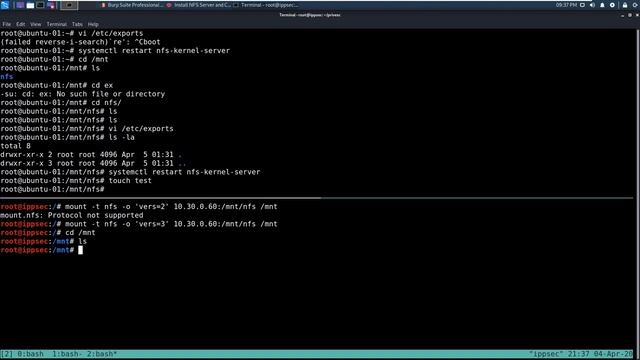The height and width of the screenshot is (360, 640).
Task: Click the mount command with 'vers=2'
Action: click(x=139, y=207)
